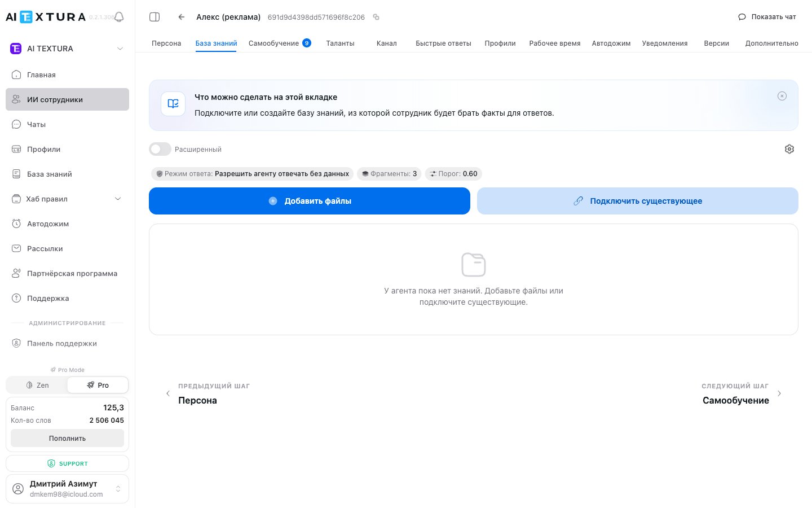812x508 pixels.
Task: Click the email dmkem98@icloud.com
Action: 67,494
